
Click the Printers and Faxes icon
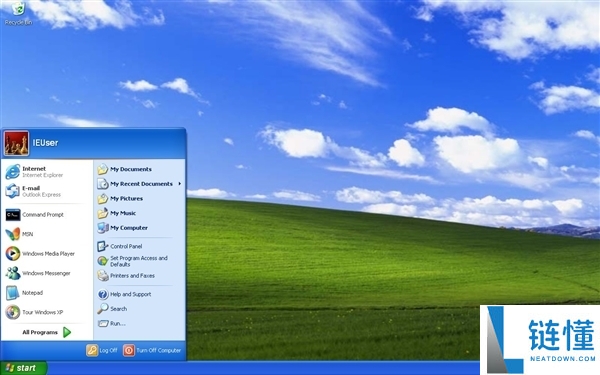click(103, 276)
